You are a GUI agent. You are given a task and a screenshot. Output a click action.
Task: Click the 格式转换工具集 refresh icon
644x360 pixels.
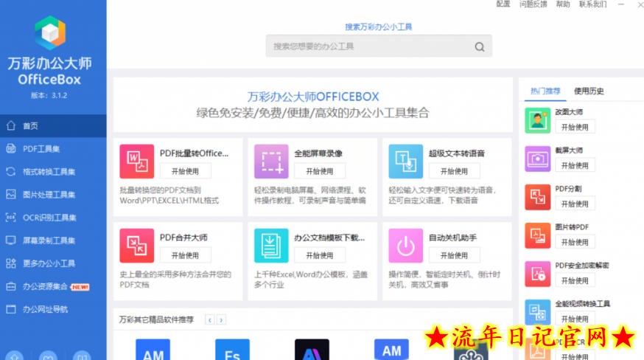(11, 172)
